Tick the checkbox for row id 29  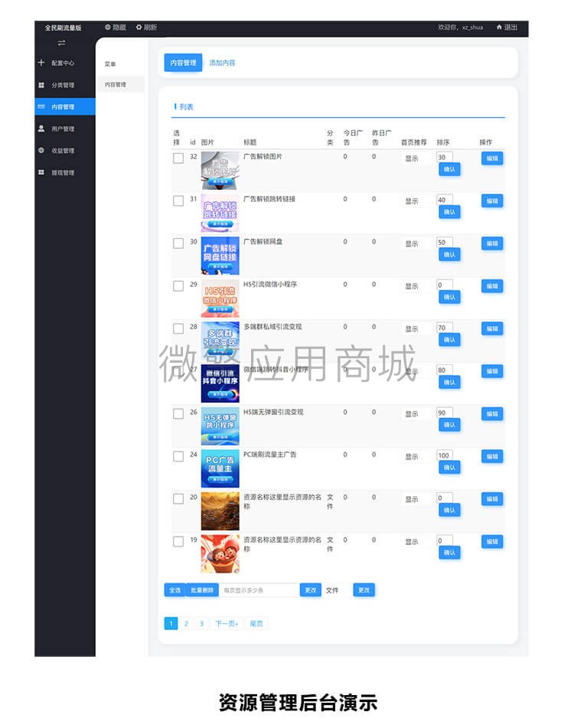click(x=178, y=286)
